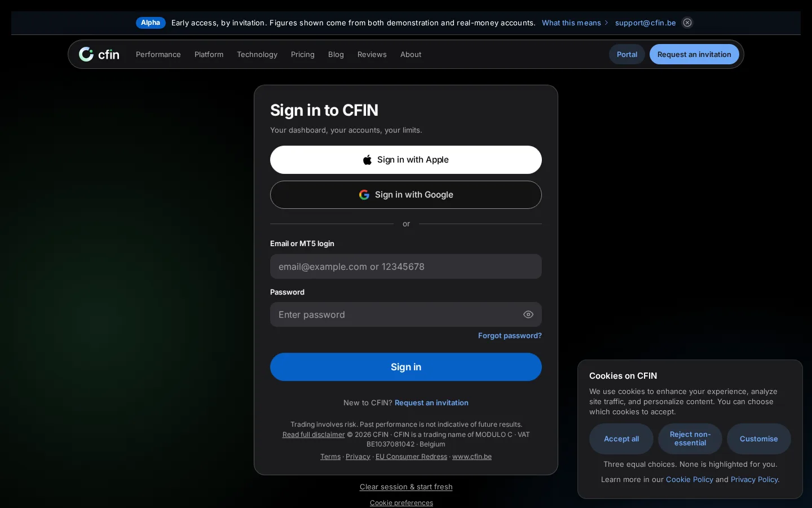This screenshot has width=812, height=508.
Task: Click 'Clear session & start fresh'
Action: tap(406, 487)
